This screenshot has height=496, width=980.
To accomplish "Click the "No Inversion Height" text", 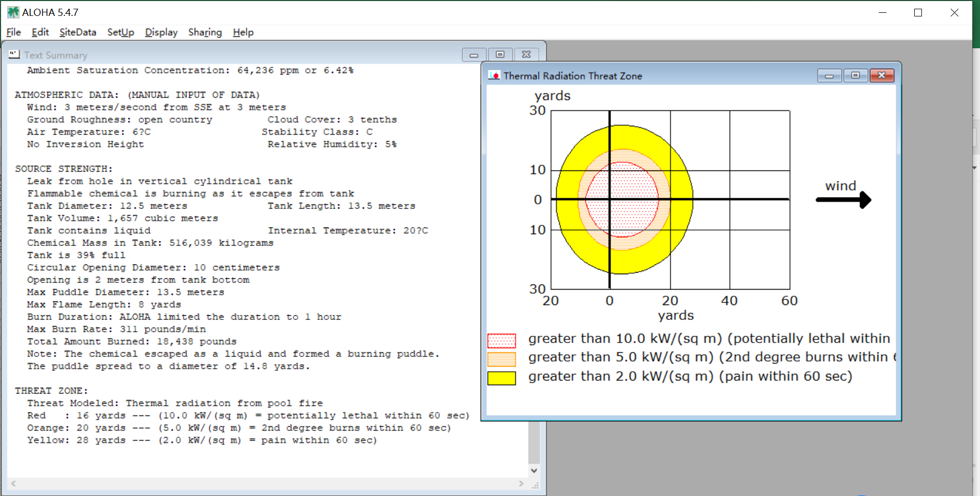I will (85, 144).
